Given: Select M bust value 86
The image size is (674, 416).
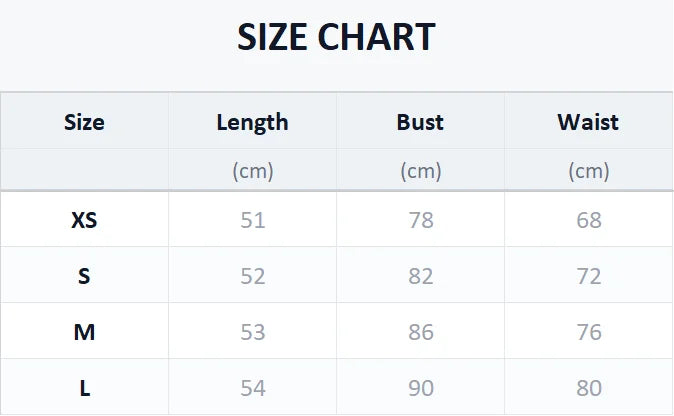Looking at the screenshot, I should (x=421, y=332).
